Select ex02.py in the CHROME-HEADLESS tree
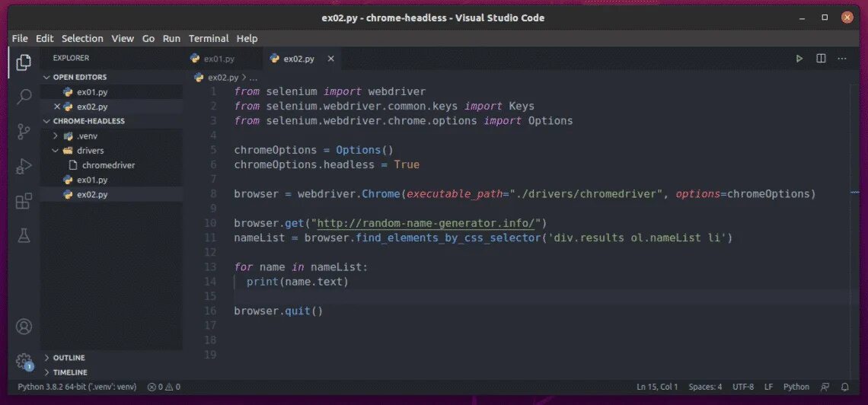 tap(92, 194)
